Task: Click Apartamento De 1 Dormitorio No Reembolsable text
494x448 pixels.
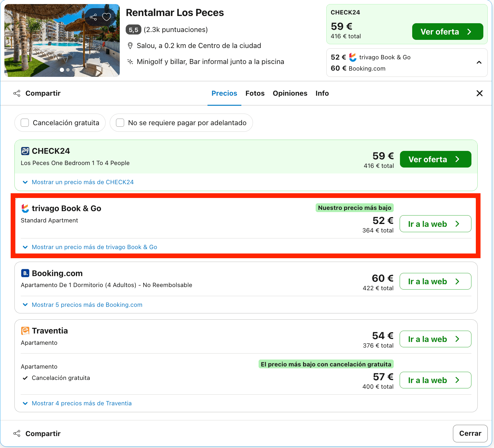Action: click(x=107, y=285)
